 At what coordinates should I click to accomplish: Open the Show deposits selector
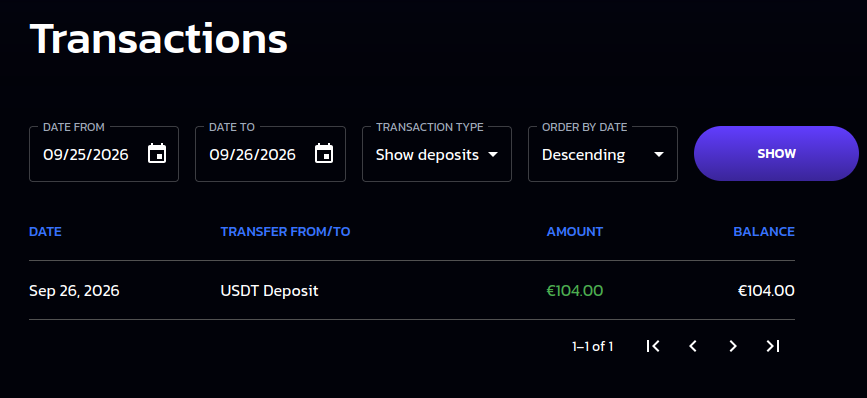437,154
